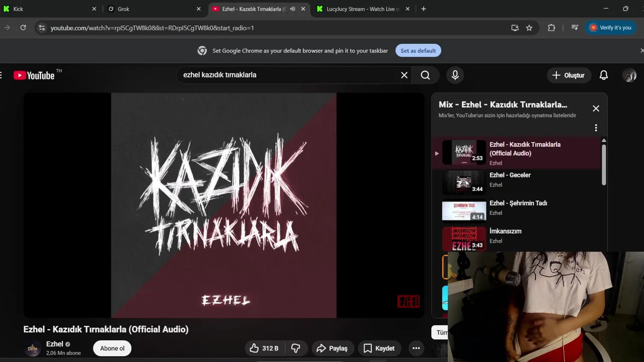This screenshot has height=362, width=644.
Task: Switch to the Kick tab
Action: pos(50,9)
